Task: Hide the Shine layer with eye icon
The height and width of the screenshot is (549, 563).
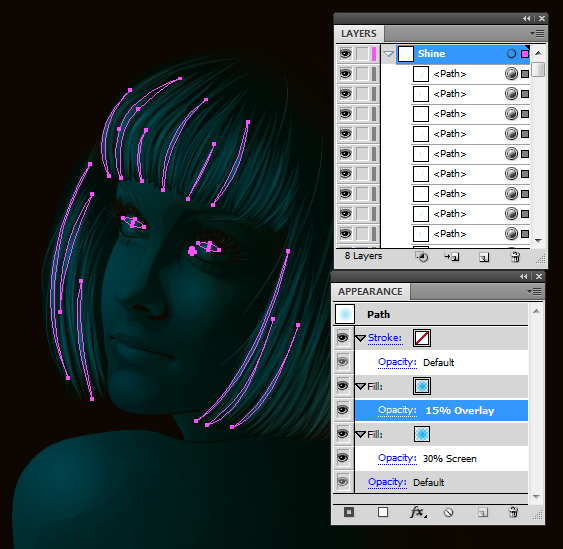Action: pyautogui.click(x=345, y=54)
